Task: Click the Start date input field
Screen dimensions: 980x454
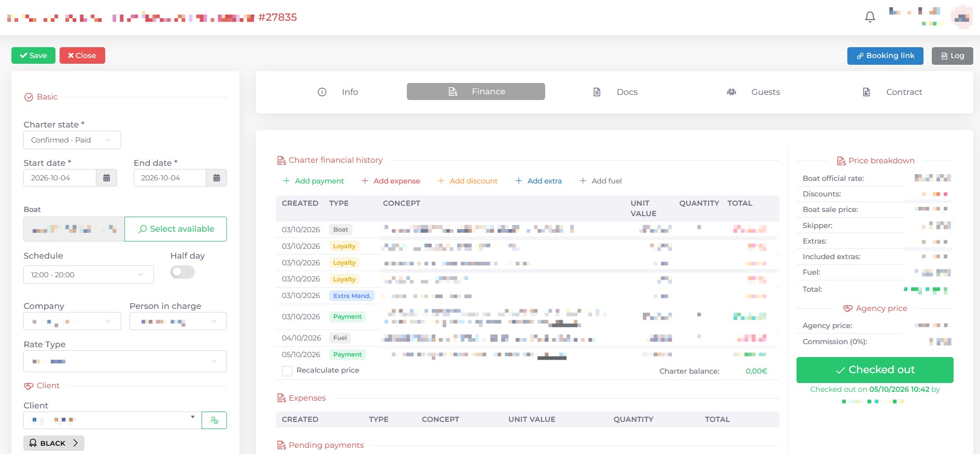Action: [x=60, y=178]
